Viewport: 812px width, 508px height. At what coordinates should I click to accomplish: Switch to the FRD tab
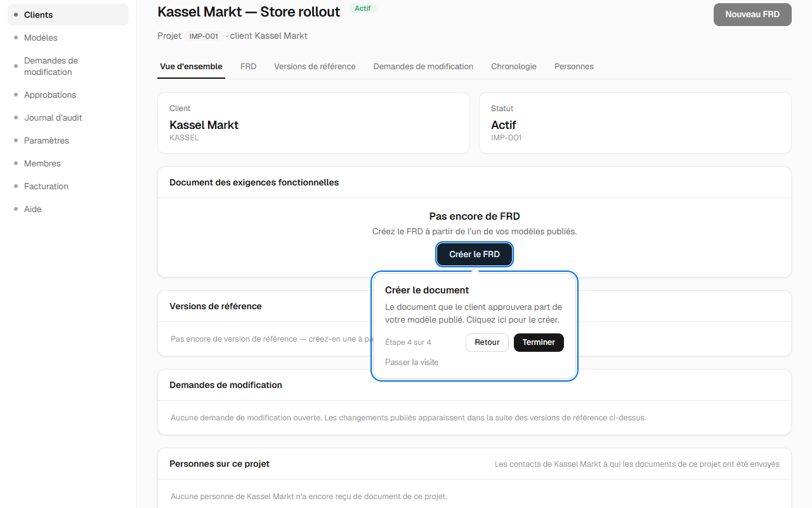(248, 66)
